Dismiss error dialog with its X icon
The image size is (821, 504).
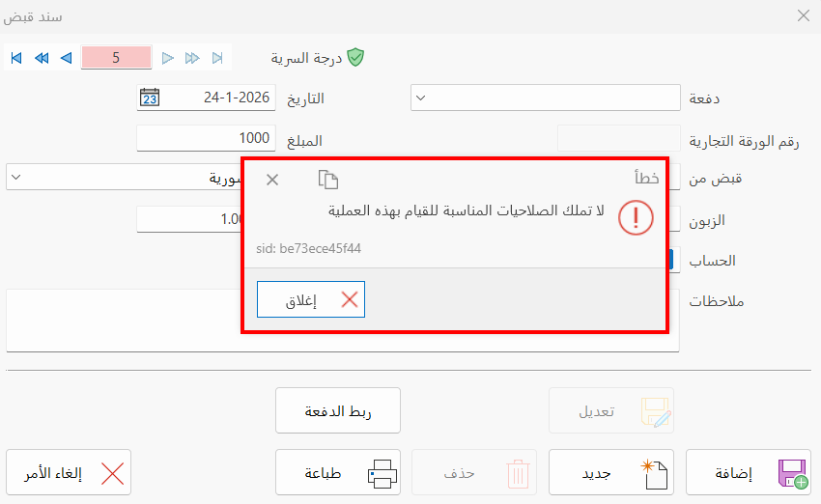[272, 180]
